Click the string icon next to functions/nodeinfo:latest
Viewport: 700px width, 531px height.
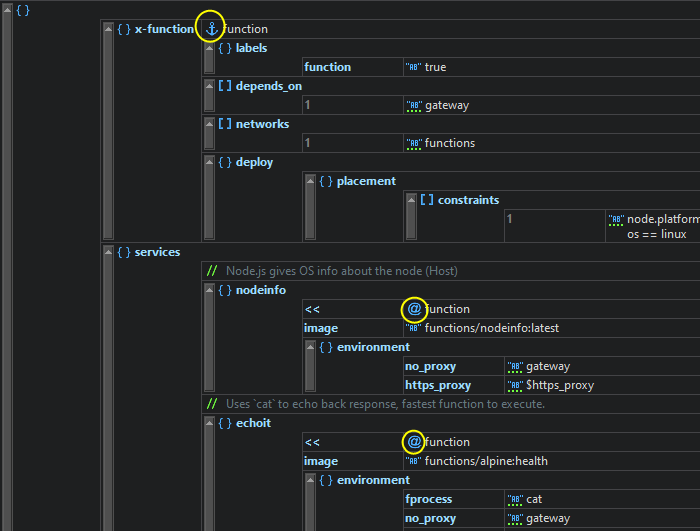(x=414, y=329)
